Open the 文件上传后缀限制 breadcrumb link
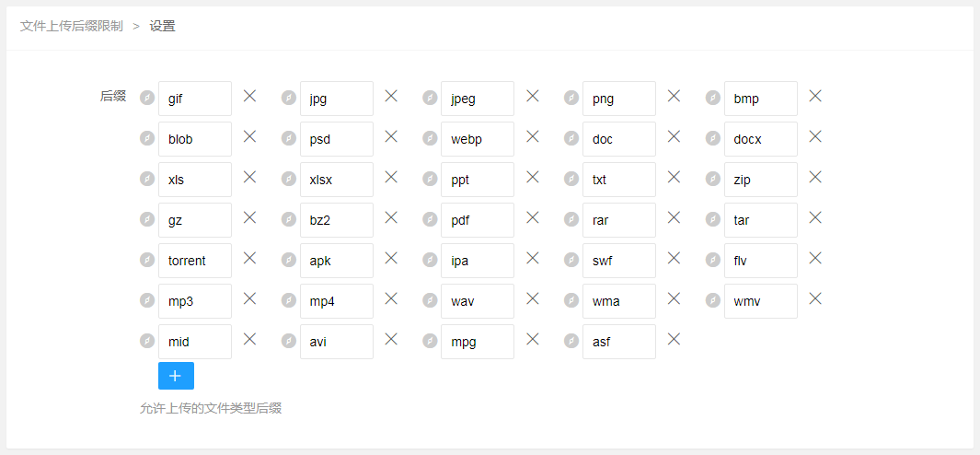This screenshot has width=980, height=455. click(x=71, y=27)
